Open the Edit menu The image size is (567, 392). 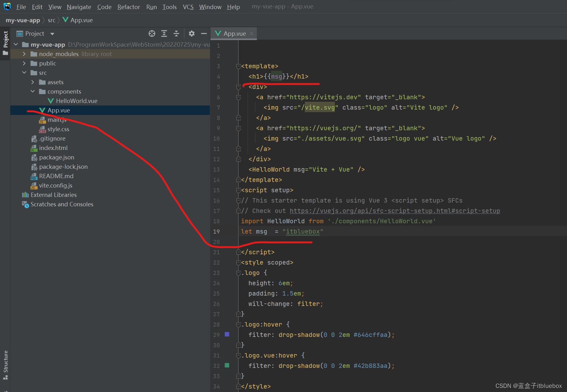click(37, 7)
